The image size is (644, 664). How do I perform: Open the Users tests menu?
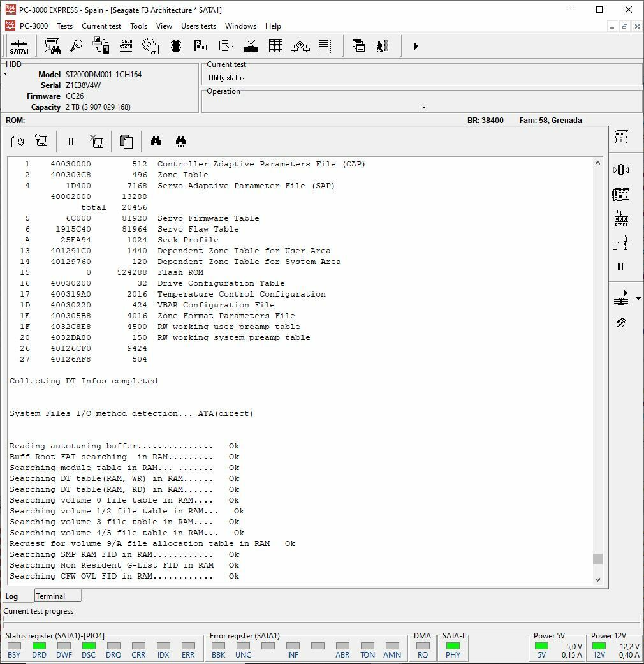click(x=198, y=26)
